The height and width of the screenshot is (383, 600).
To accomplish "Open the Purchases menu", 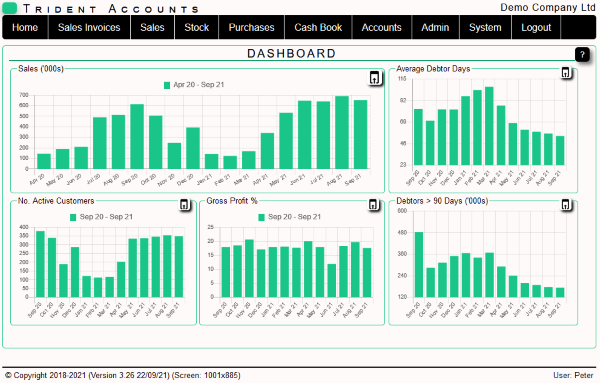I will point(251,28).
